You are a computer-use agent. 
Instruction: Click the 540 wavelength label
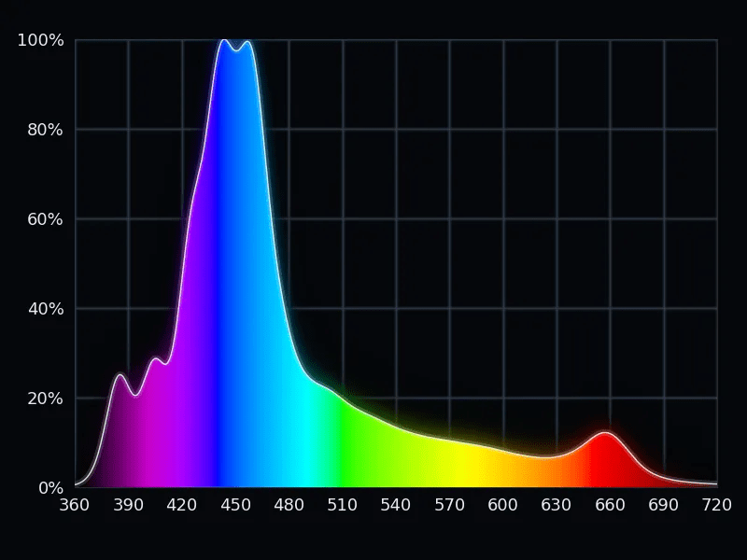[x=395, y=505]
